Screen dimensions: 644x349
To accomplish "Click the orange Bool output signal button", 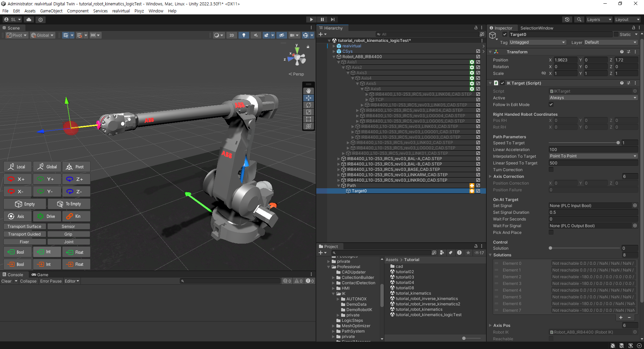I will pos(18,264).
